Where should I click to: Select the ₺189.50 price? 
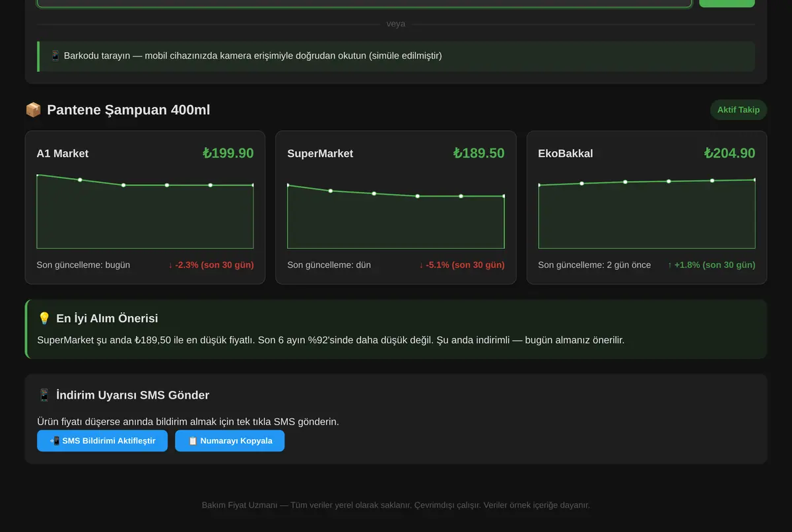(x=479, y=153)
